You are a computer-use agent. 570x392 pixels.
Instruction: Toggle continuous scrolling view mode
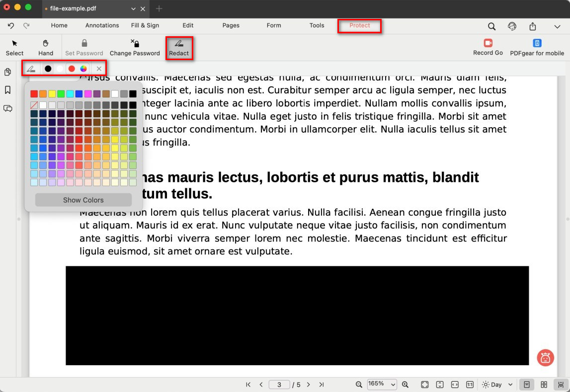pos(561,385)
